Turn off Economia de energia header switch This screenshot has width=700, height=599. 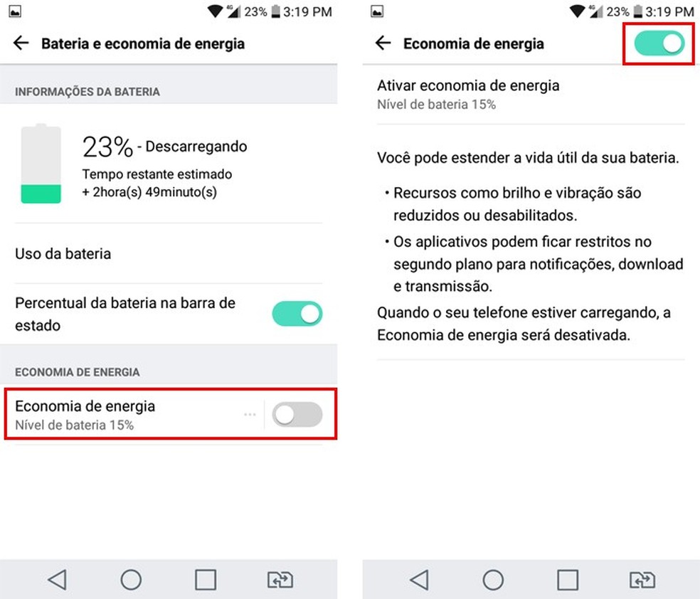point(659,43)
